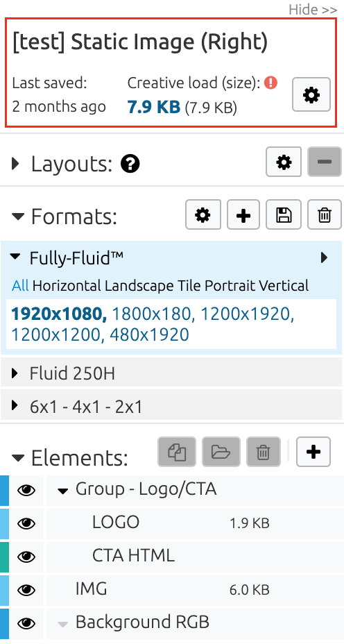Image resolution: width=344 pixels, height=644 pixels.
Task: Collapse Group - Logo/CTA tree node
Action: 63,491
